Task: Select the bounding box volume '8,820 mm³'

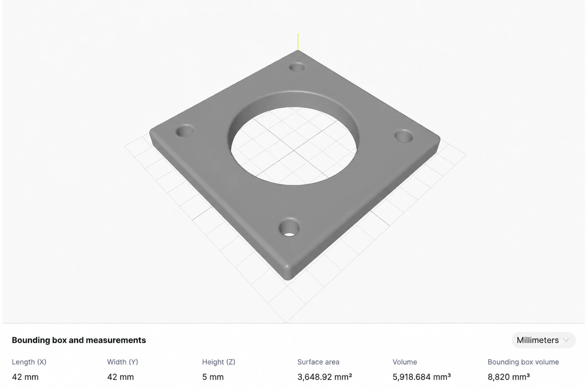Action: coord(509,377)
